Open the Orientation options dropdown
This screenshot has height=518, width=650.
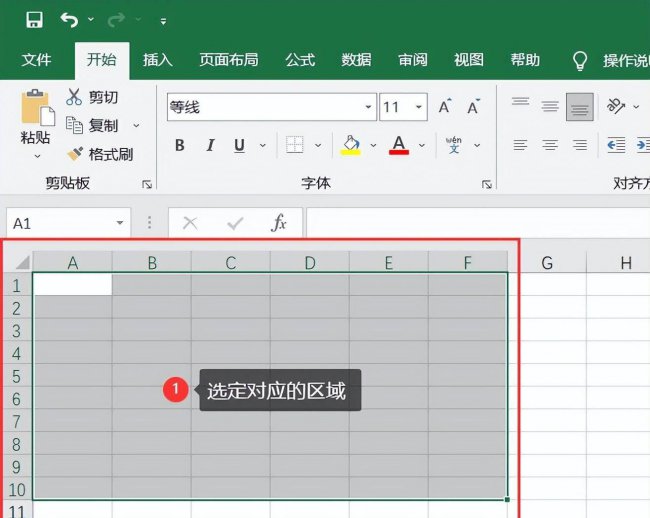[636, 107]
